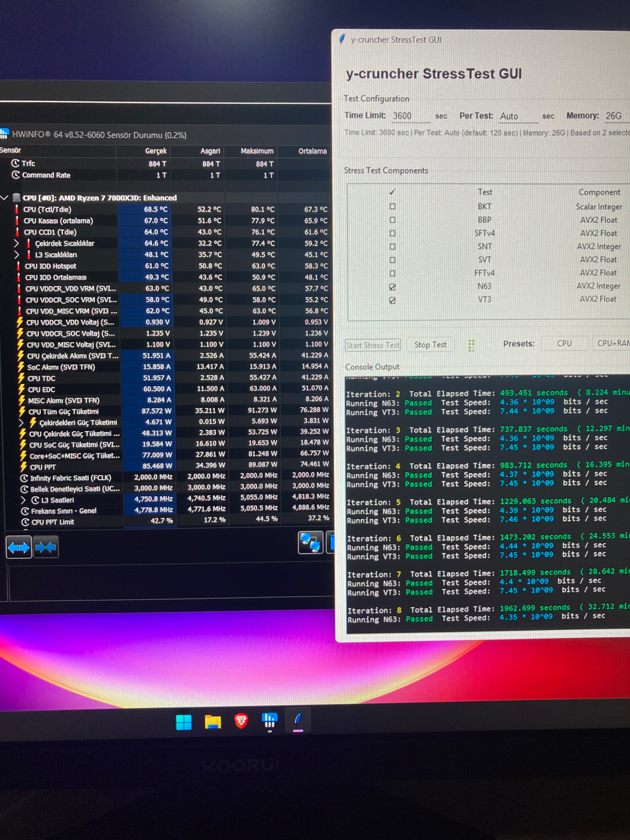Screen dimensions: 630x840
Task: Click the thermometer icon beside CPU CCD1 (Tdie)
Action: tap(17, 232)
